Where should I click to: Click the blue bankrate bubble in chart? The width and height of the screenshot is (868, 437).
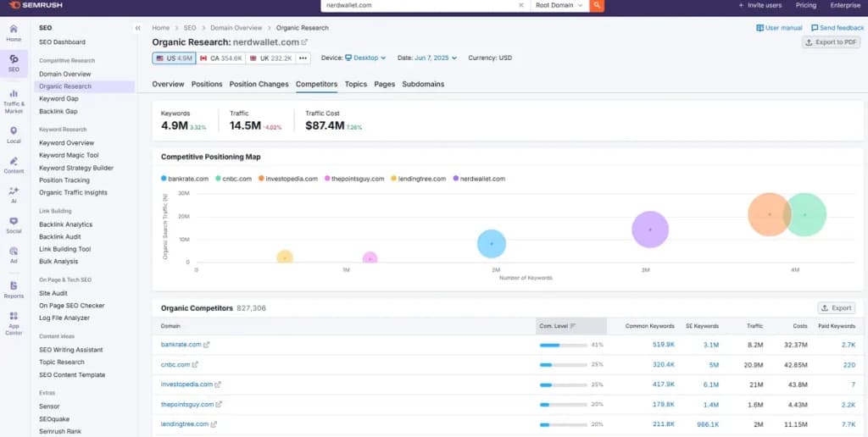(492, 243)
